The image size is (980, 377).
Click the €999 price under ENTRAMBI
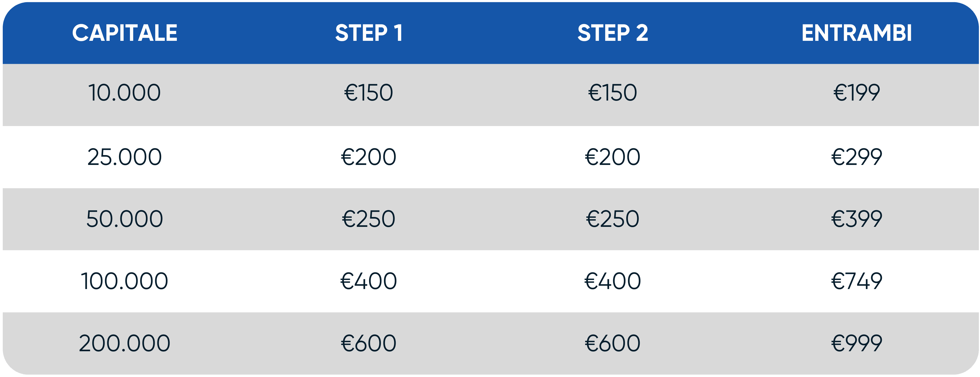pos(856,343)
